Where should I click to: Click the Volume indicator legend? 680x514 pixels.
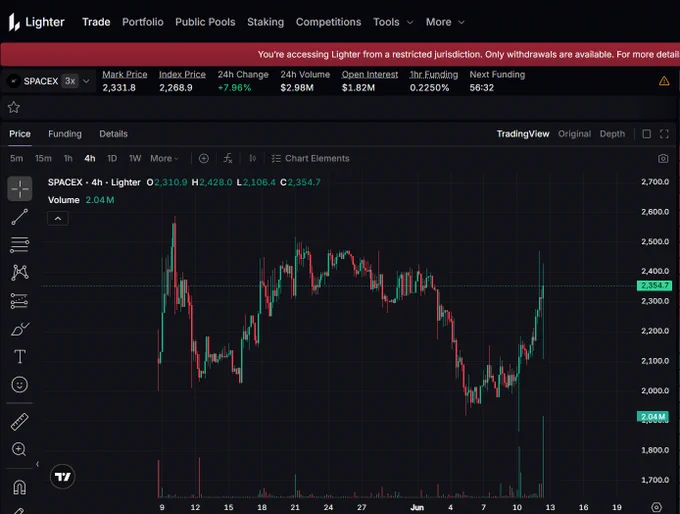81,200
